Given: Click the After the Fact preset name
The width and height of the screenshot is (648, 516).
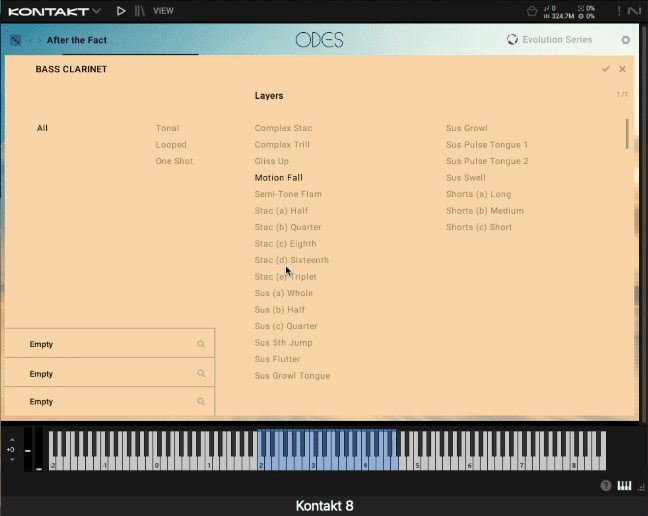Looking at the screenshot, I should (x=76, y=40).
